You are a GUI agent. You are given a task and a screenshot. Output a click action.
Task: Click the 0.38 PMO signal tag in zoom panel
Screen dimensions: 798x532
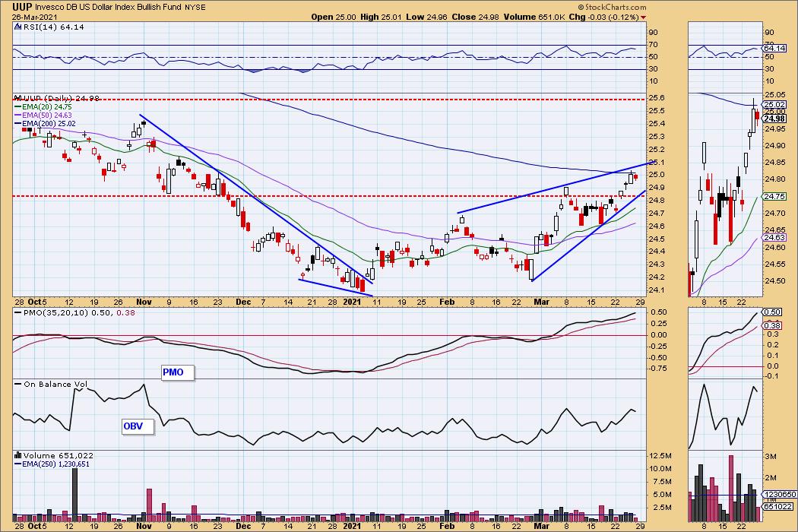tap(773, 325)
